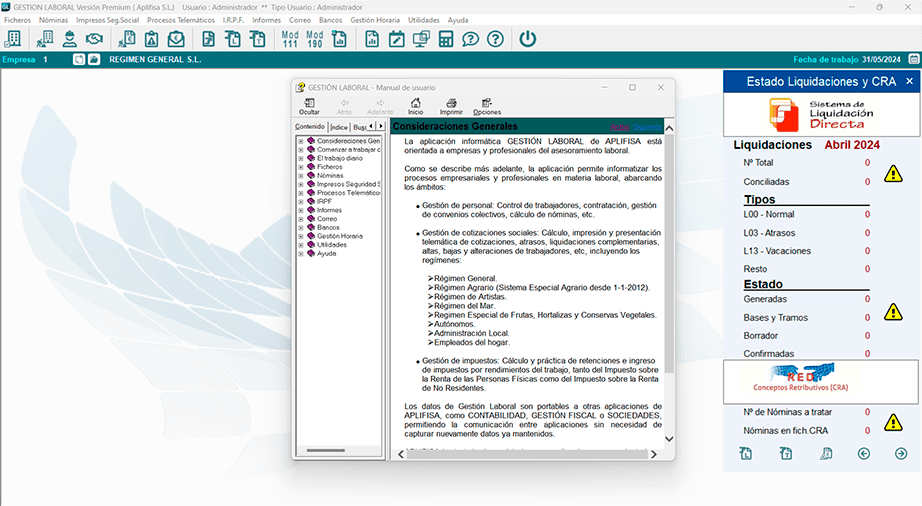This screenshot has height=506, width=922.
Task: Open Opciones in the help manual toolbar
Action: (487, 106)
